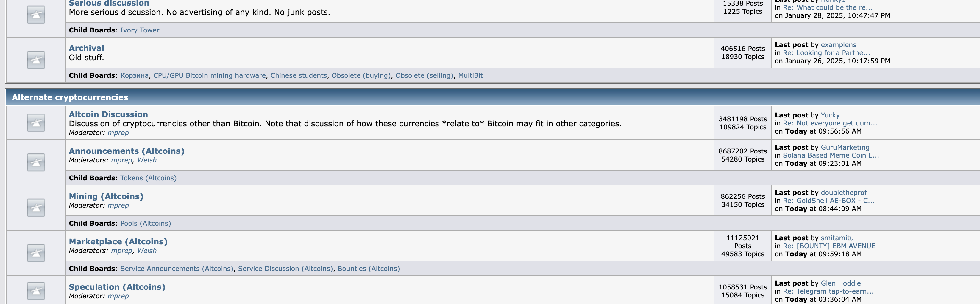Go to the Ivory Tower child board
Viewport: 980px width, 304px height.
tap(140, 30)
